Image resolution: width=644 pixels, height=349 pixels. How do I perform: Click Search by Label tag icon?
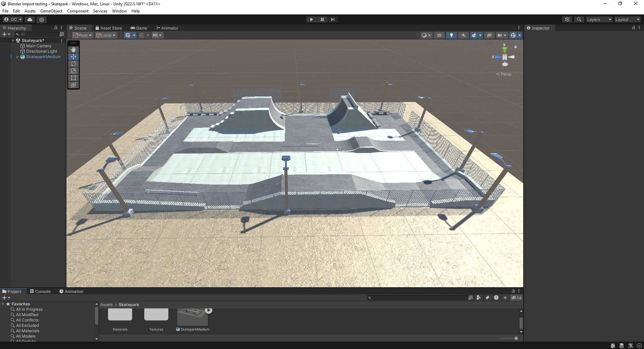tap(487, 298)
